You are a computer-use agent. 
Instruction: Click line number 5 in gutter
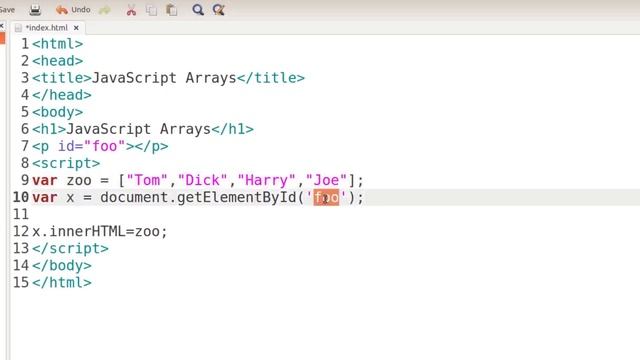tap(25, 112)
